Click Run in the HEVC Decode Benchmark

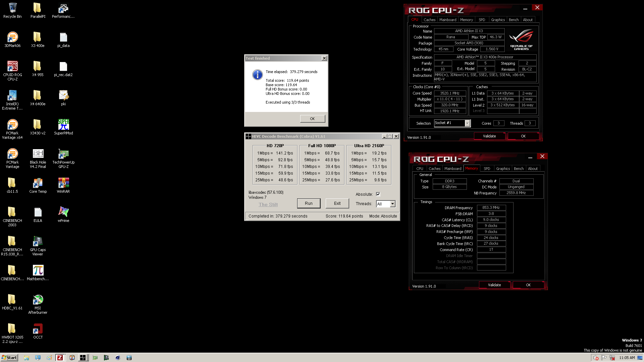(x=309, y=203)
